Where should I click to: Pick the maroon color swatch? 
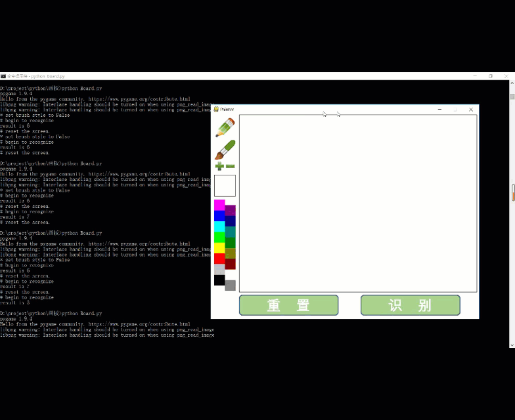230,264
